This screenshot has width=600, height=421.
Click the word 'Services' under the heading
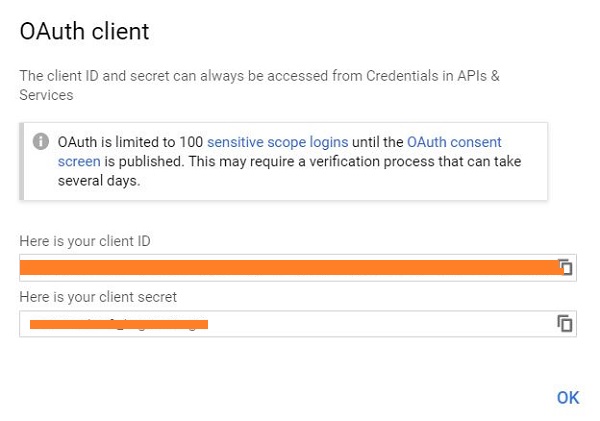(x=46, y=93)
